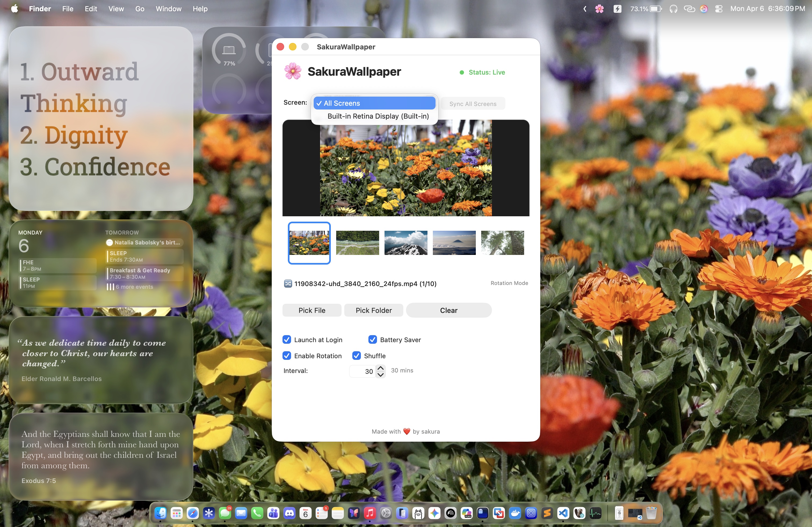Select the snowy mountain peak video thumbnail
The width and height of the screenshot is (812, 527).
pos(406,243)
